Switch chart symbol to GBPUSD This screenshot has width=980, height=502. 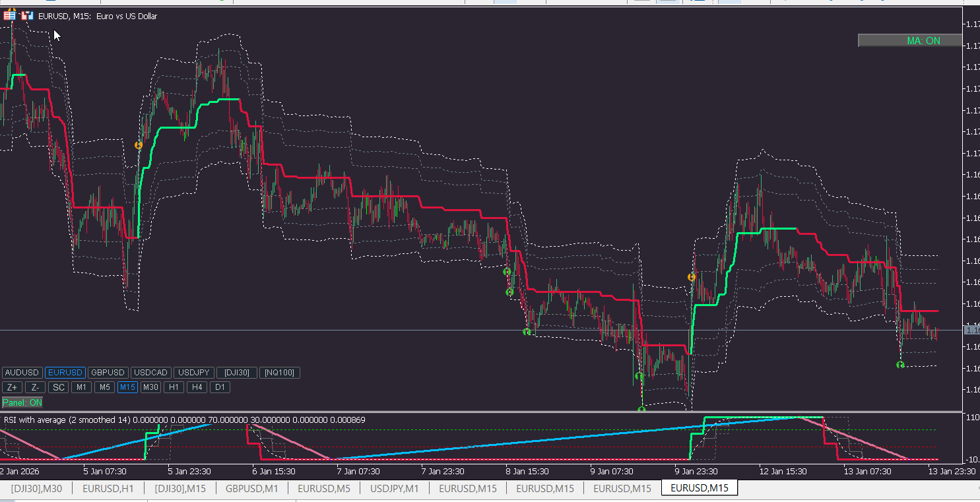click(108, 373)
